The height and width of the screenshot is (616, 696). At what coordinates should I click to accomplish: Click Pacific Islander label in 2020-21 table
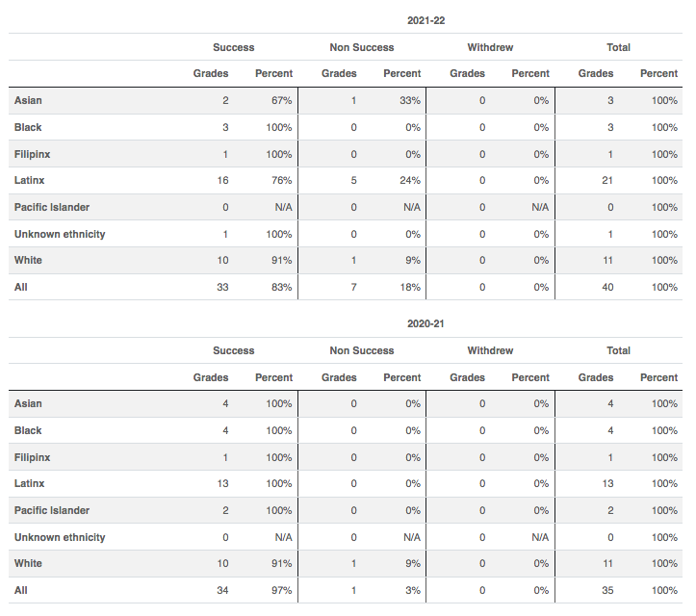pyautogui.click(x=54, y=510)
